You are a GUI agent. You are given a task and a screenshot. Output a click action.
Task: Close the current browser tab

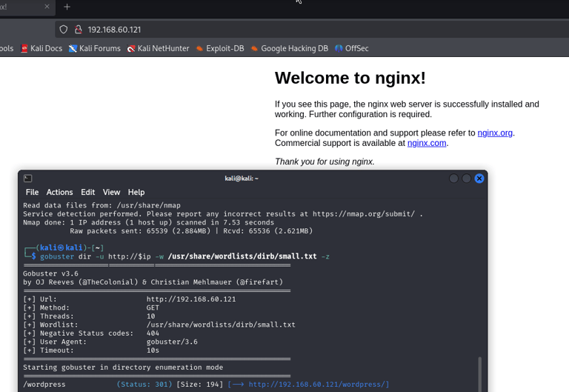pyautogui.click(x=47, y=7)
